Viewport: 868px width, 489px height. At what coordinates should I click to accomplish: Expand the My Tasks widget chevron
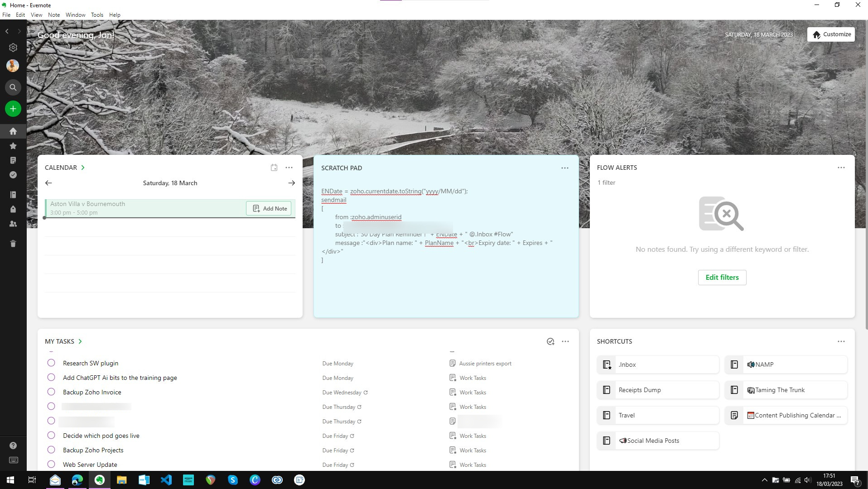(80, 341)
